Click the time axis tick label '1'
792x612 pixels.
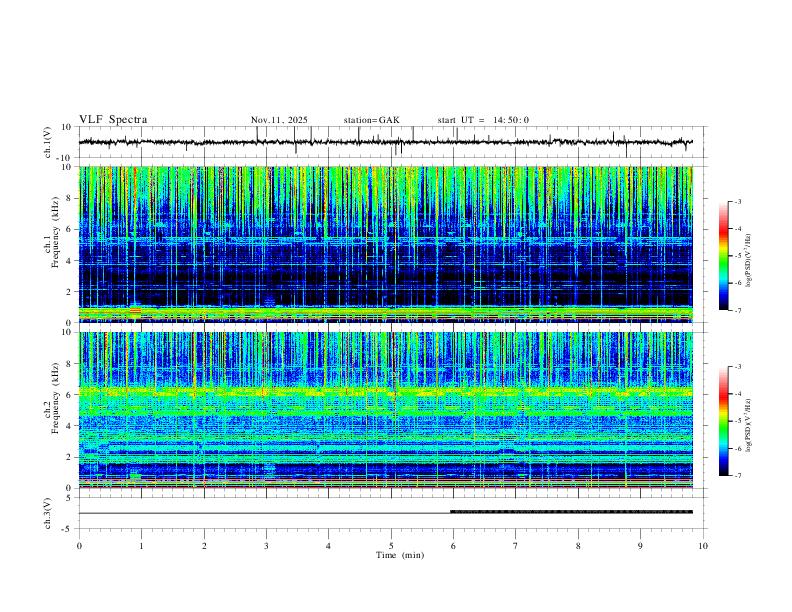[141, 546]
